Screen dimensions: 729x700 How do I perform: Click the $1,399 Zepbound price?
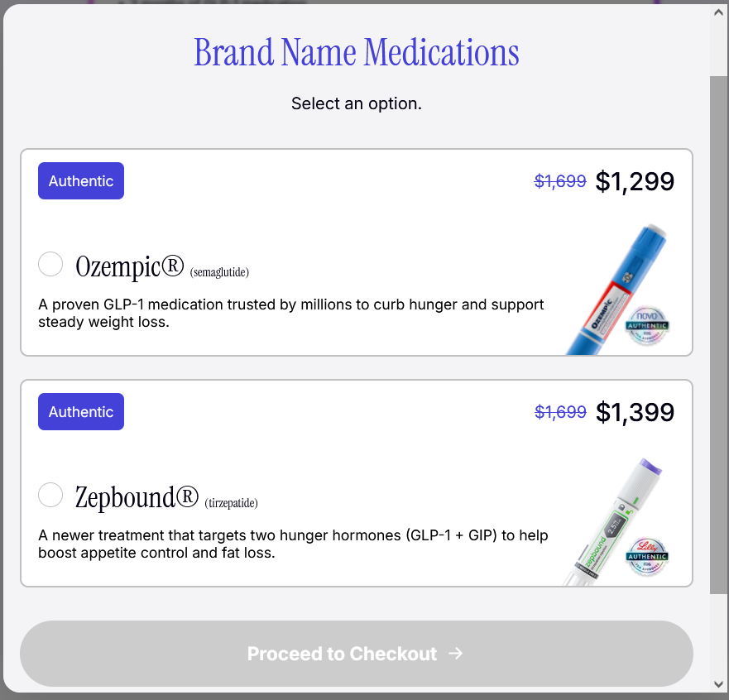click(635, 412)
